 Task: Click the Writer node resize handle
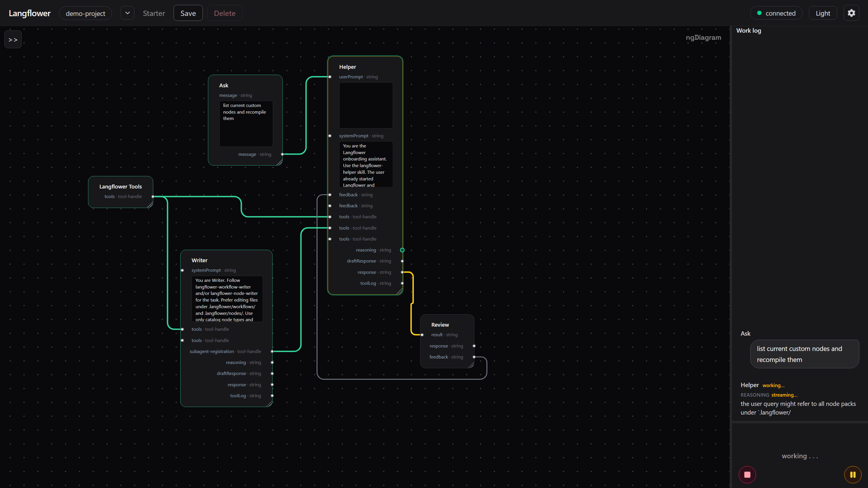pos(269,404)
